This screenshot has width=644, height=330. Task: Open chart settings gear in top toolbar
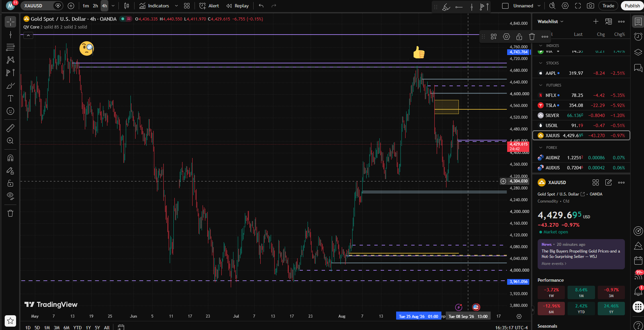tap(565, 6)
